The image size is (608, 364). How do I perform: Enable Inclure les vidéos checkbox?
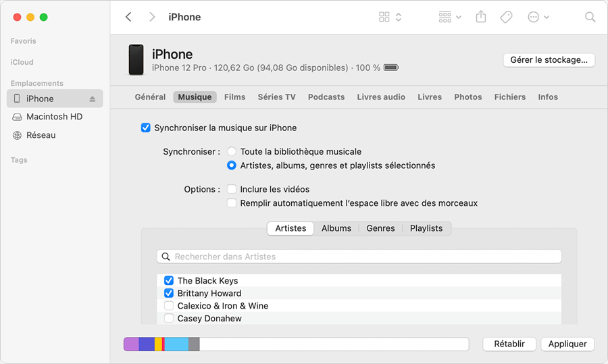232,190
